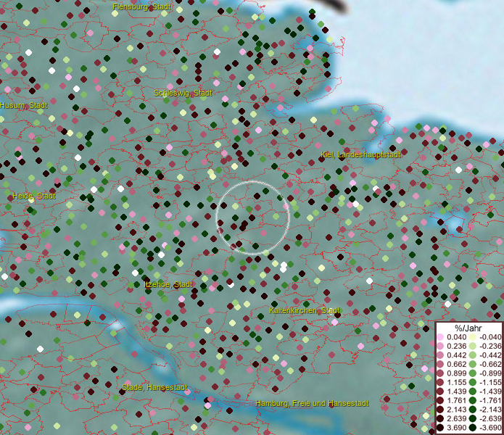Select the Heide, Stadt label

34,196
